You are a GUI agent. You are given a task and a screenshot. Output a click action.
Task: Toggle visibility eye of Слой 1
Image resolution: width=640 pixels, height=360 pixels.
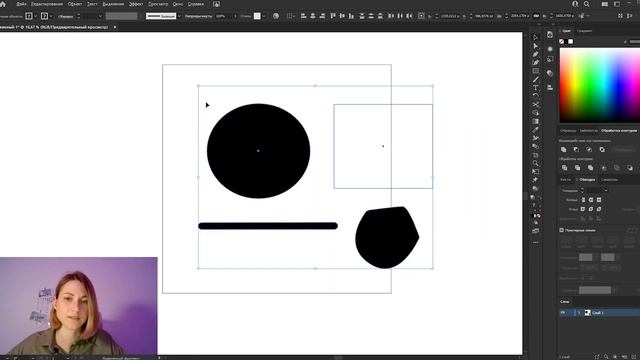click(563, 313)
